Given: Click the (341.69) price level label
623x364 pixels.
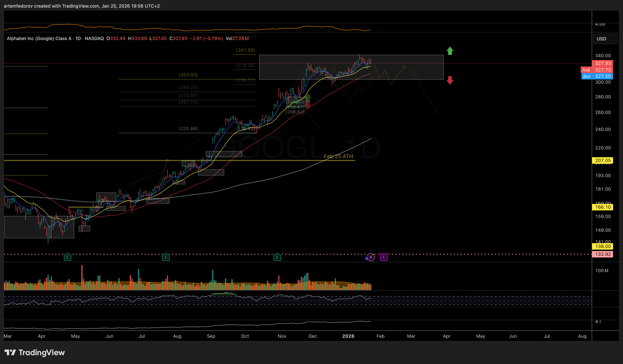Looking at the screenshot, I should click(245, 50).
